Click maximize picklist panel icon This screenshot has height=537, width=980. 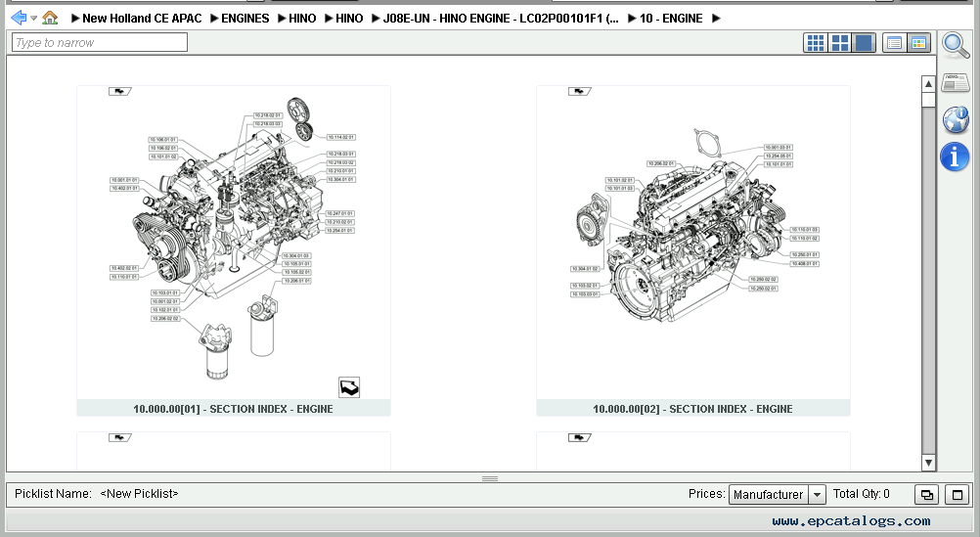[957, 495]
